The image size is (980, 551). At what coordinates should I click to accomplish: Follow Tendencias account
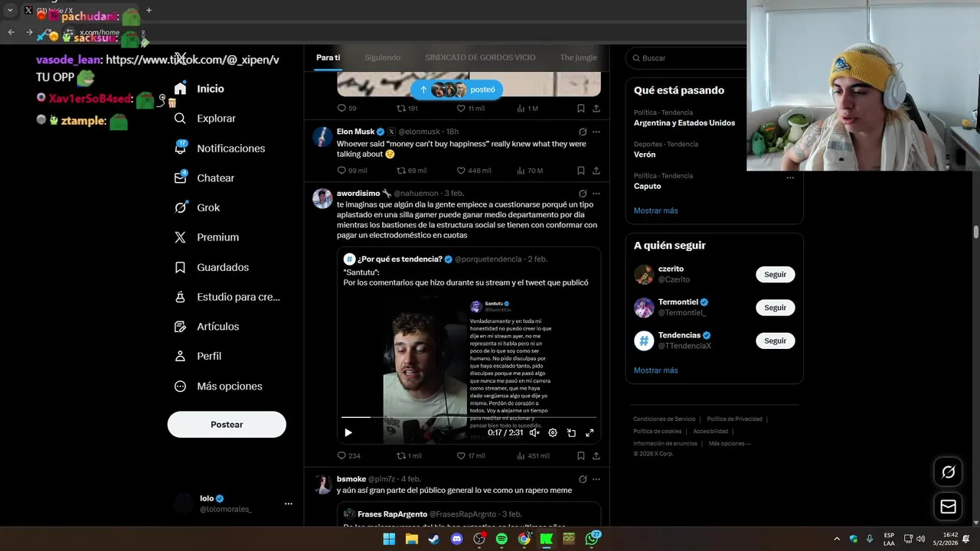tap(775, 341)
